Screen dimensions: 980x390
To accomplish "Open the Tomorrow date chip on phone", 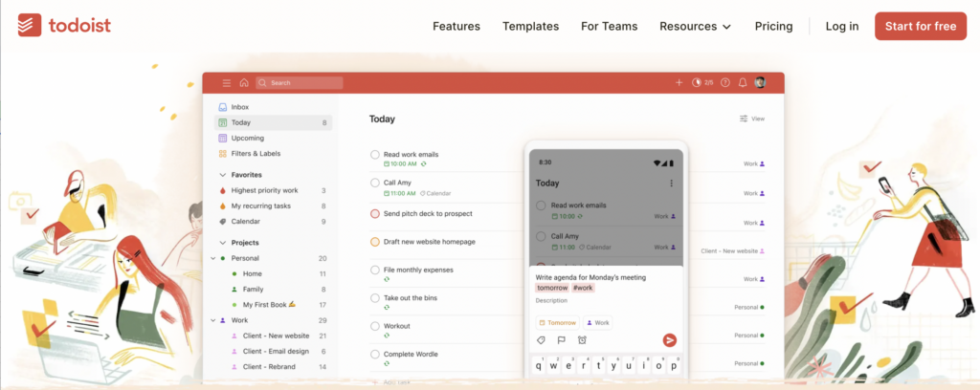I will [x=558, y=322].
